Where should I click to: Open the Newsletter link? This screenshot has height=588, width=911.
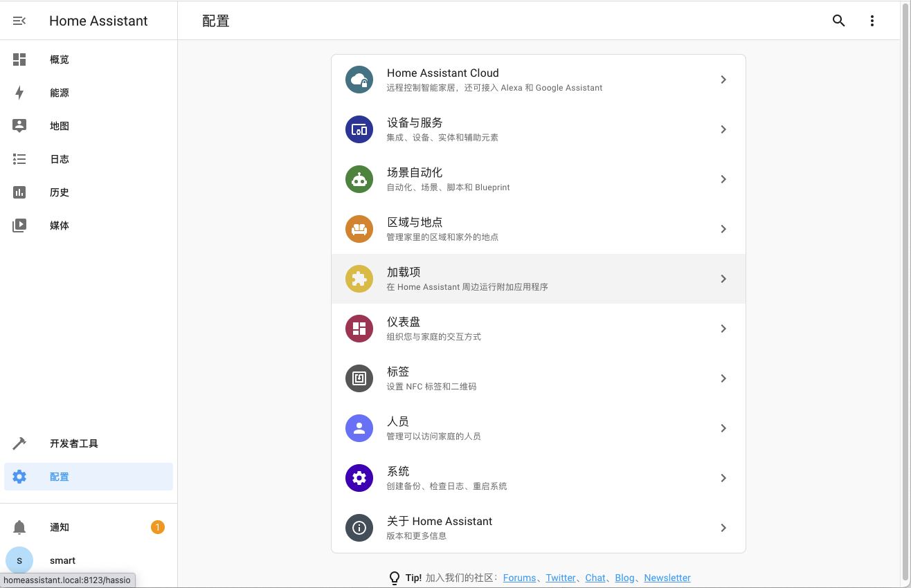tap(667, 578)
